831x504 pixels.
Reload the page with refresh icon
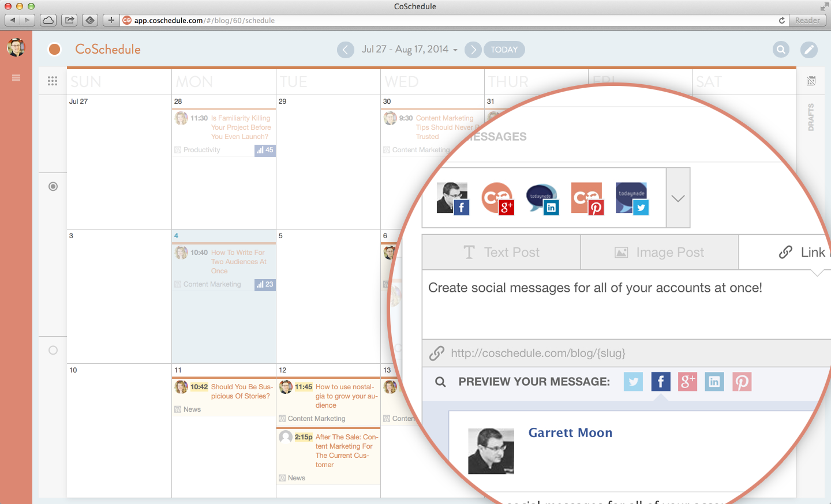click(782, 20)
